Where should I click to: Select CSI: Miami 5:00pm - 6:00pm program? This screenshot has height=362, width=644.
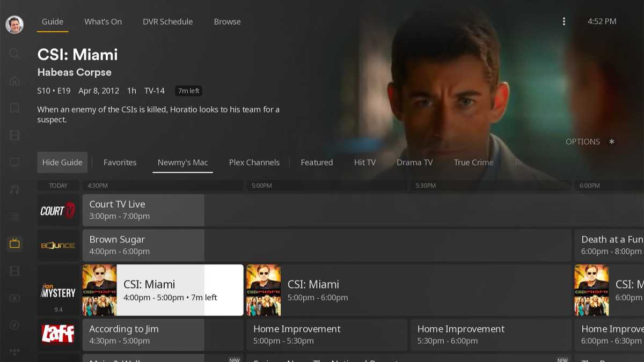point(409,290)
